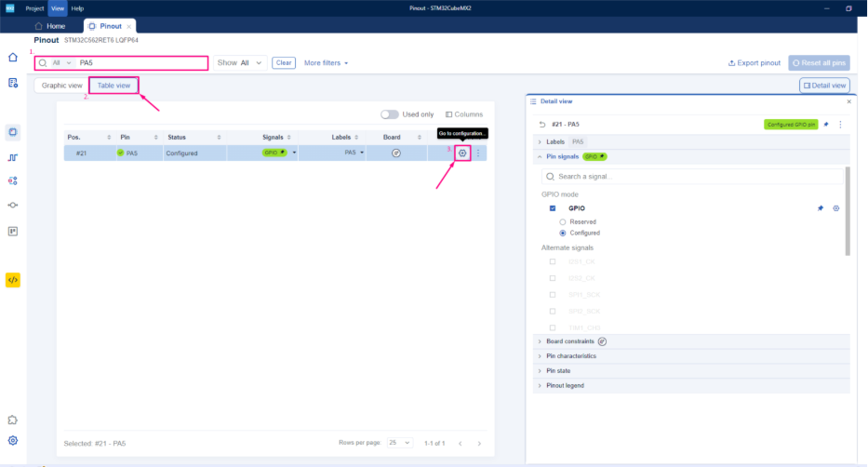Go to the next table page
868x467 pixels.
[x=479, y=443]
